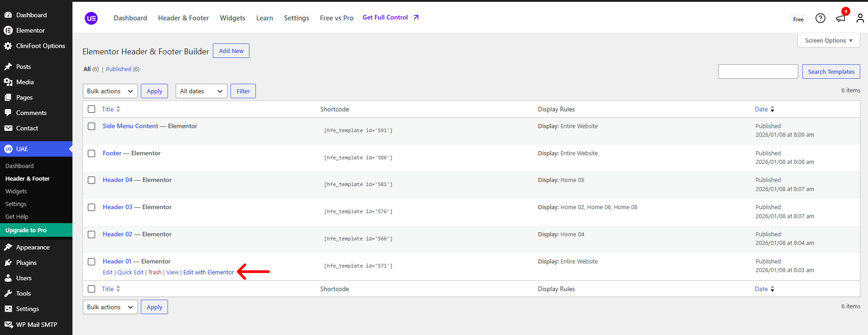Click the Title sort arrows in table header

pyautogui.click(x=118, y=109)
